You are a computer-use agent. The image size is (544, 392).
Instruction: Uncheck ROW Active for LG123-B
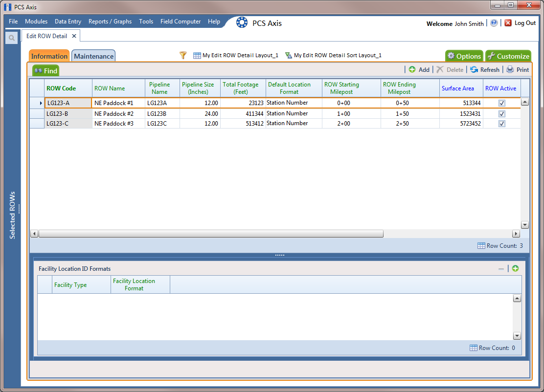point(501,114)
